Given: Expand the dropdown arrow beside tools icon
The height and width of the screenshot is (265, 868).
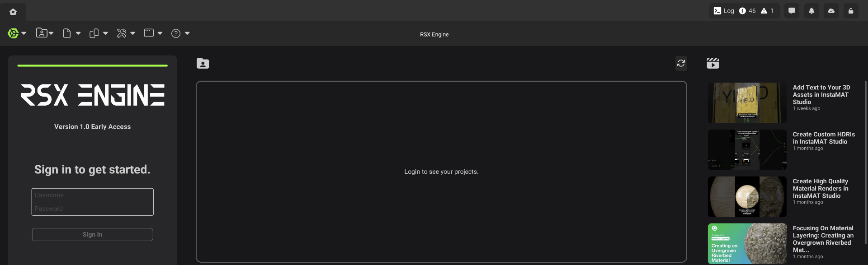Looking at the screenshot, I should tap(132, 33).
